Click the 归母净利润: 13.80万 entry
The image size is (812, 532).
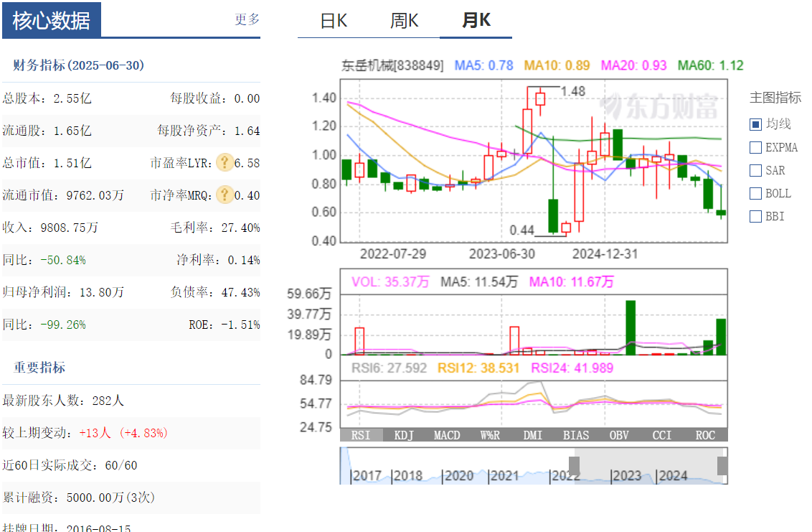pyautogui.click(x=63, y=292)
